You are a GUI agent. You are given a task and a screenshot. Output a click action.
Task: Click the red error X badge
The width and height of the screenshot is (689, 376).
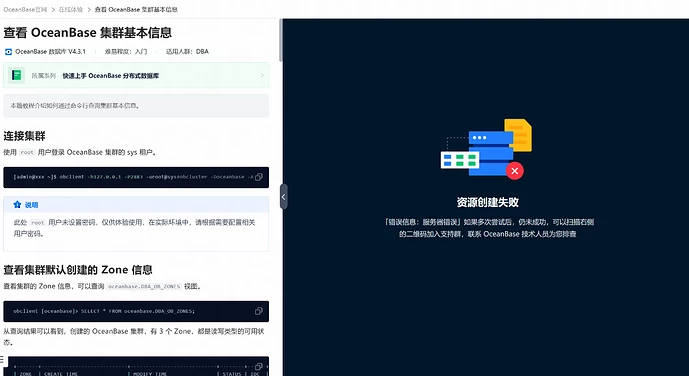515,171
